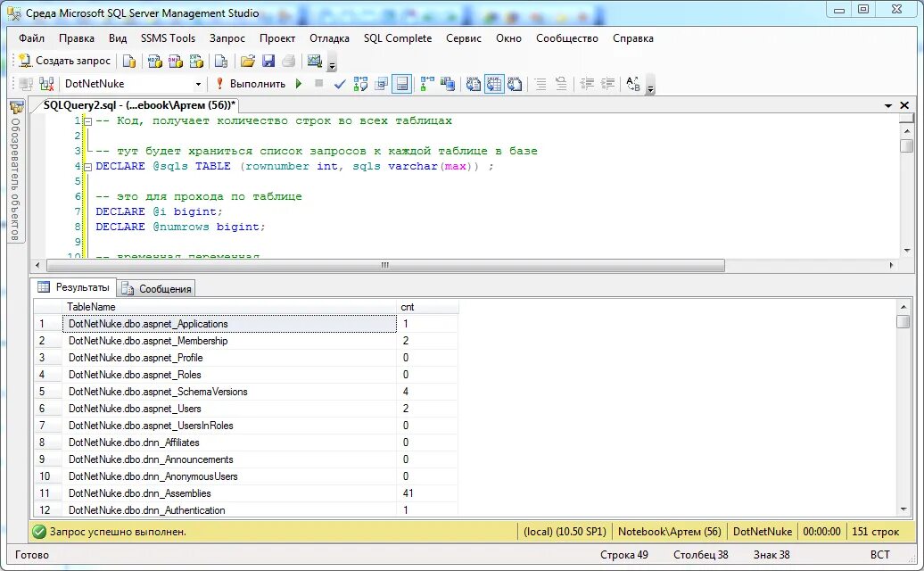The height and width of the screenshot is (571, 924).
Task: Click the editor vertical scroll down arrow
Action: 907,251
